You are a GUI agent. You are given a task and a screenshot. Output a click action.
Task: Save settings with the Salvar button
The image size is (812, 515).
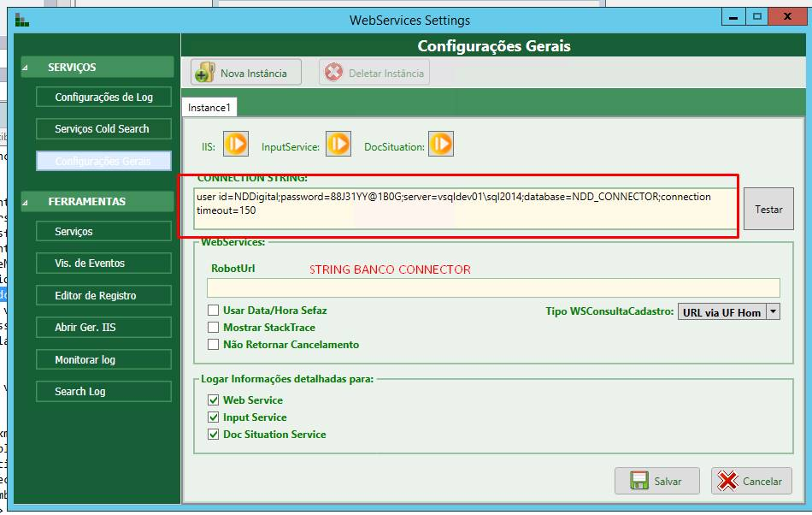(656, 481)
